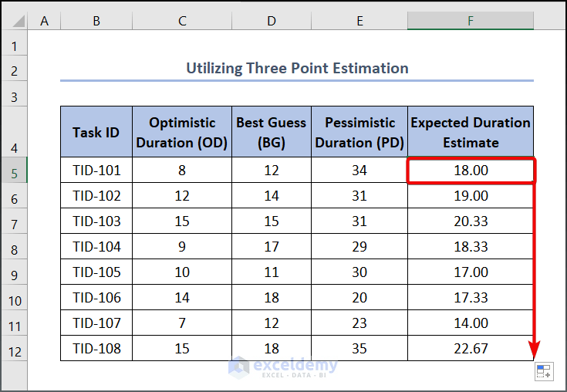Click expected duration 14.00 for TID-107
The height and width of the screenshot is (392, 567).
[471, 323]
